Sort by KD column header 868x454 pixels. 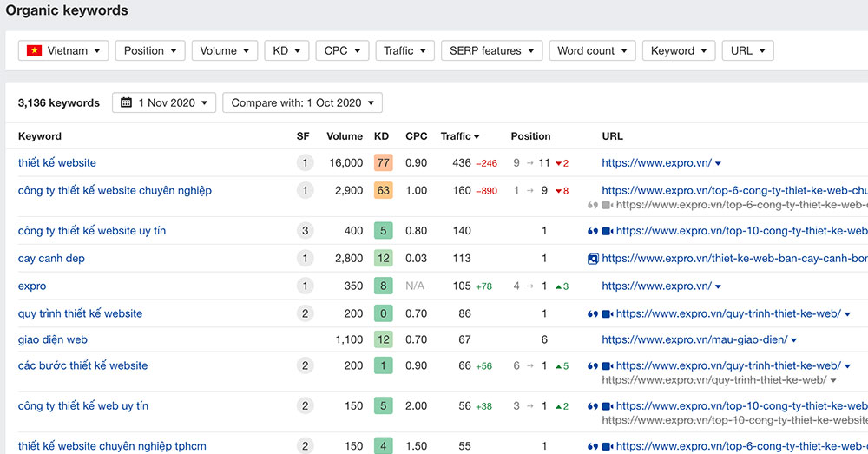pos(381,136)
